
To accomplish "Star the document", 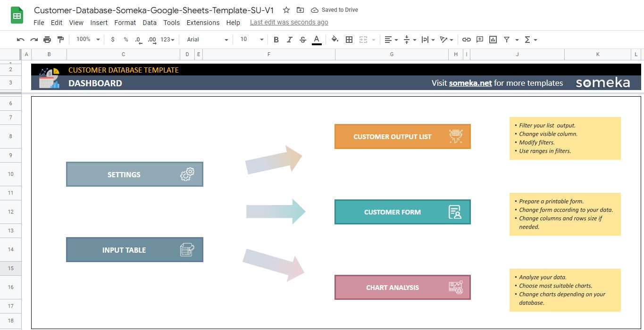I will tap(286, 10).
